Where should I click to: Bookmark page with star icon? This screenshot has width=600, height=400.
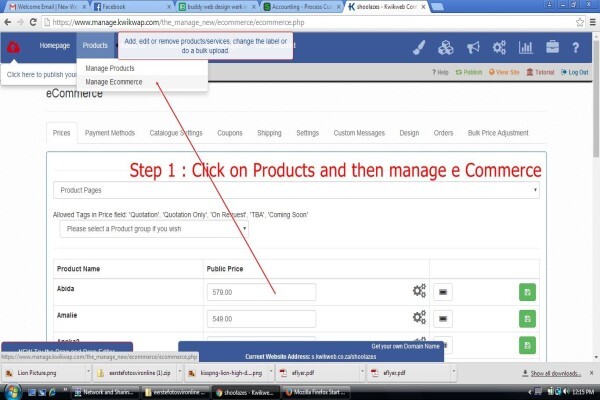(580, 22)
